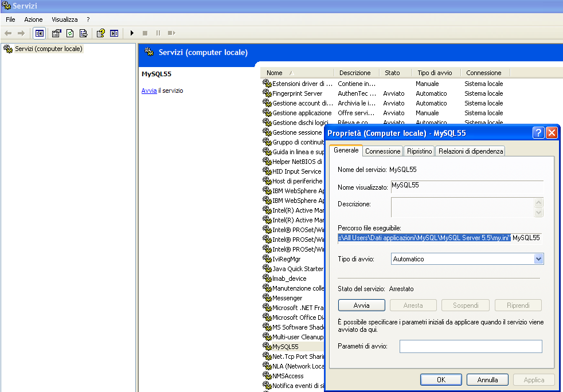This screenshot has width=563, height=392.
Task: Click the Export list toolbar icon
Action: (x=83, y=33)
